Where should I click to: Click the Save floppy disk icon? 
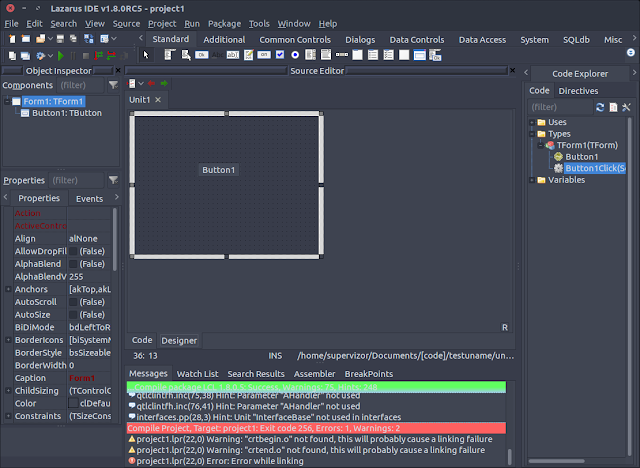point(60,39)
